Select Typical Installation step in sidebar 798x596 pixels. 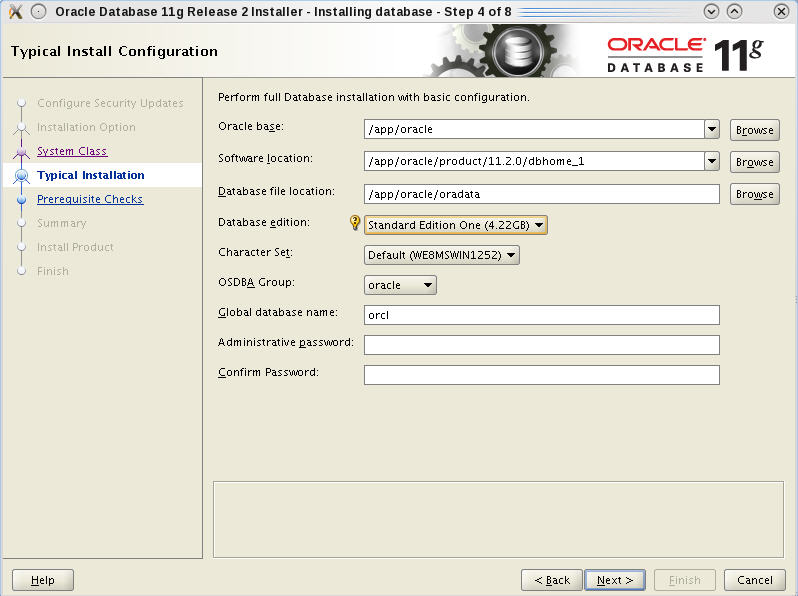pyautogui.click(x=91, y=175)
